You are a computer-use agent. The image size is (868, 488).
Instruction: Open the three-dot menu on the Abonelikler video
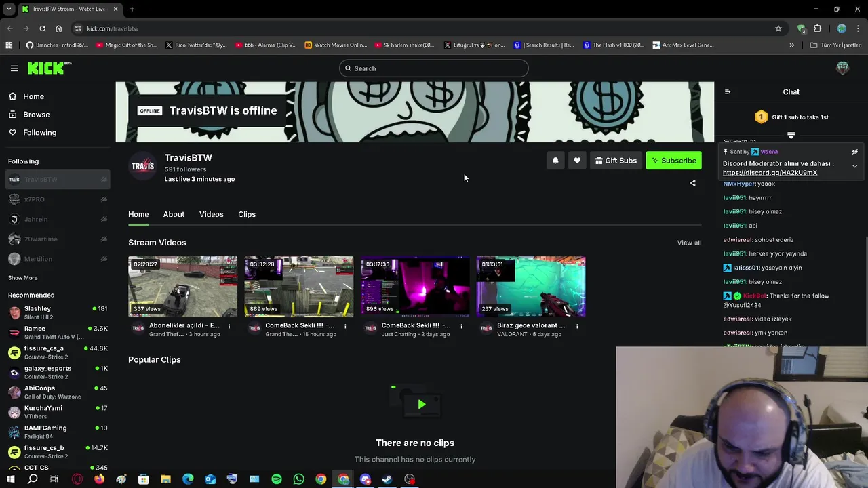click(x=229, y=326)
